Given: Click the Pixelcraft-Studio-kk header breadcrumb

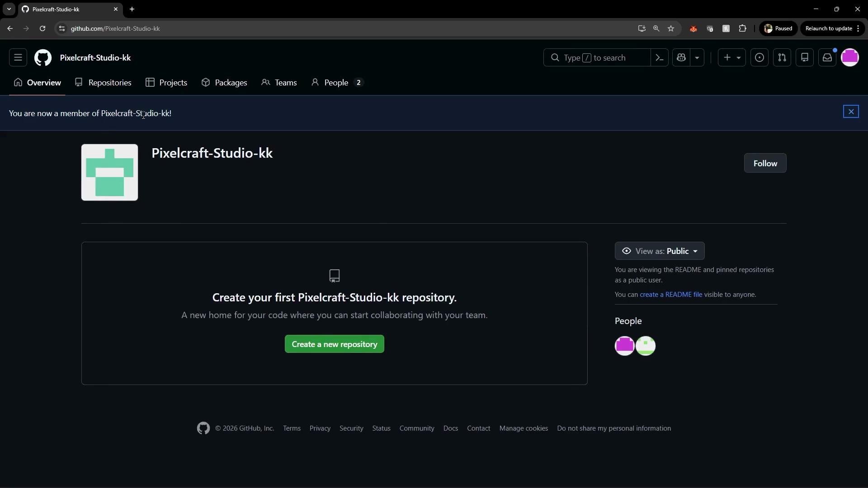Looking at the screenshot, I should (x=95, y=57).
